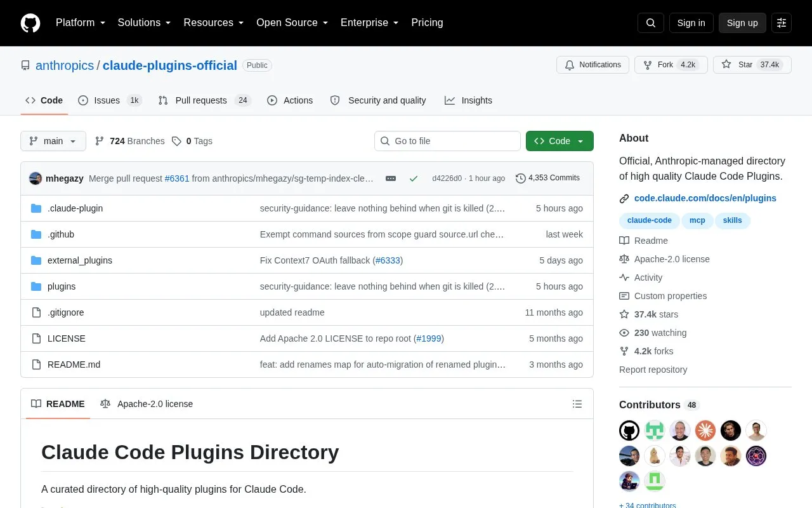Open the Contributors 48 heading link

coord(658,405)
